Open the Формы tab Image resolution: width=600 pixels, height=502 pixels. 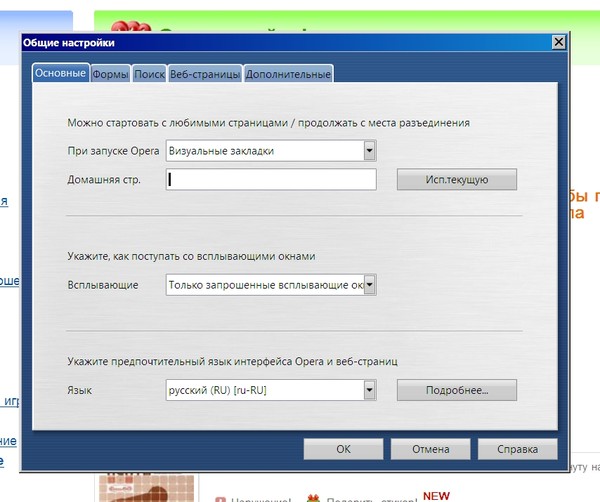coord(111,74)
